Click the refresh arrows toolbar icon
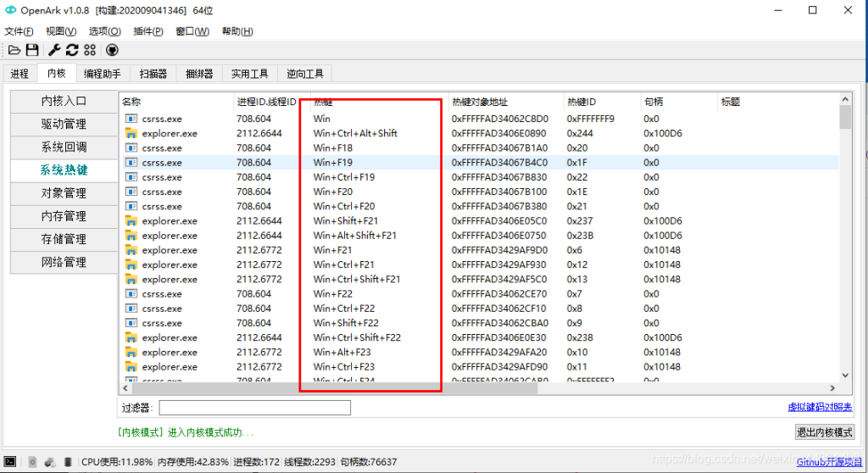Image resolution: width=868 pixels, height=473 pixels. click(72, 50)
